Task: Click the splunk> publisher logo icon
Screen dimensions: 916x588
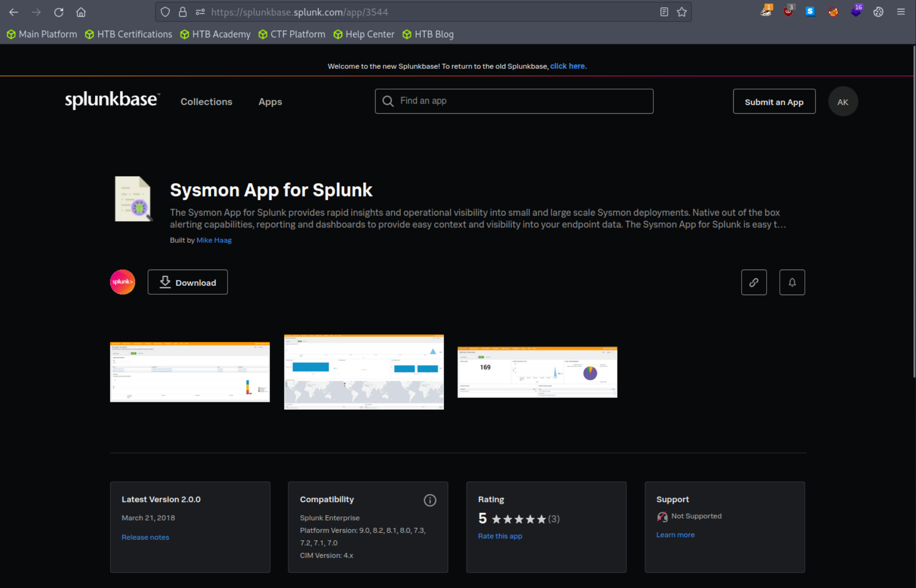Action: (x=122, y=282)
